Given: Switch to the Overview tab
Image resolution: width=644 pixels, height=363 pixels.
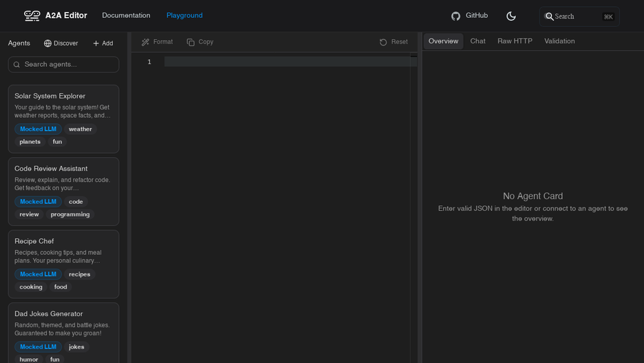Looking at the screenshot, I should [x=443, y=41].
